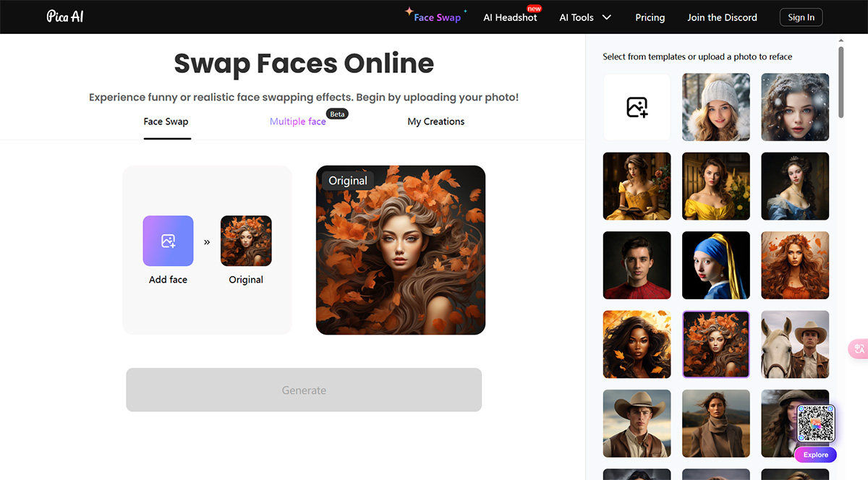Select the Girl with Pearl Earring template
This screenshot has height=480, width=868.
[715, 265]
